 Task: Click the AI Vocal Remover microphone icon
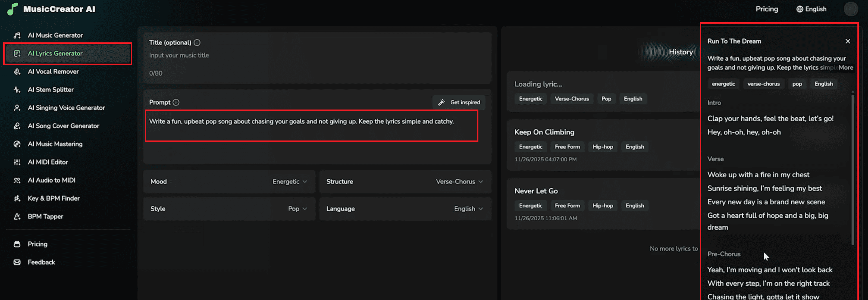[x=17, y=71]
